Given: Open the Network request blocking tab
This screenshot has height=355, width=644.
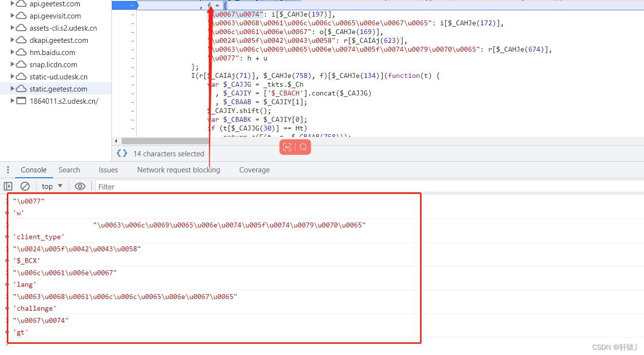Looking at the screenshot, I should tap(179, 170).
